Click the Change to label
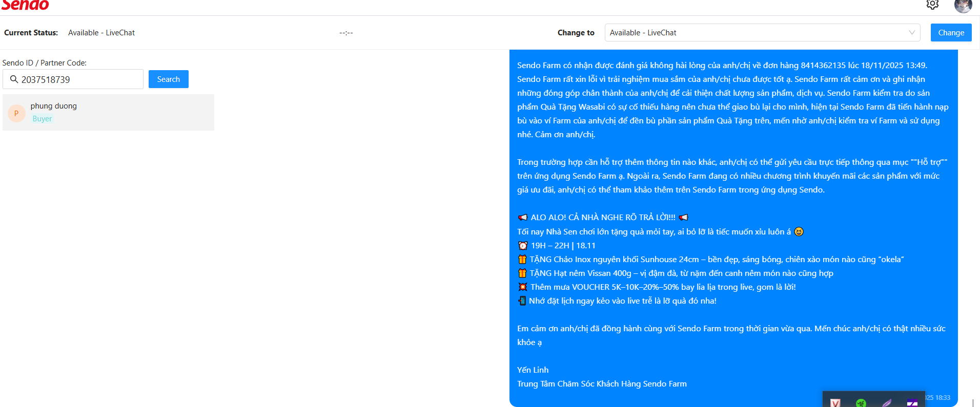The height and width of the screenshot is (407, 980). coord(576,33)
